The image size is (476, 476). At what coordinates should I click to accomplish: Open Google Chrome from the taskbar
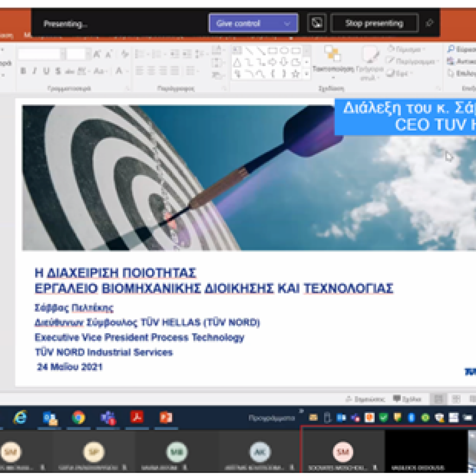click(78, 418)
